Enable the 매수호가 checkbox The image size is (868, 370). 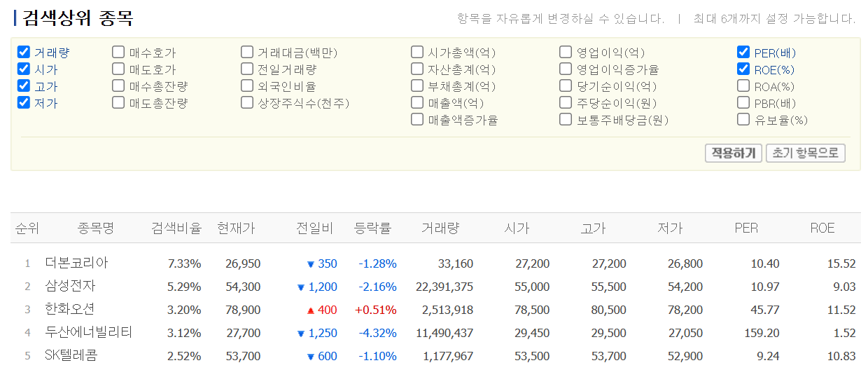(118, 53)
